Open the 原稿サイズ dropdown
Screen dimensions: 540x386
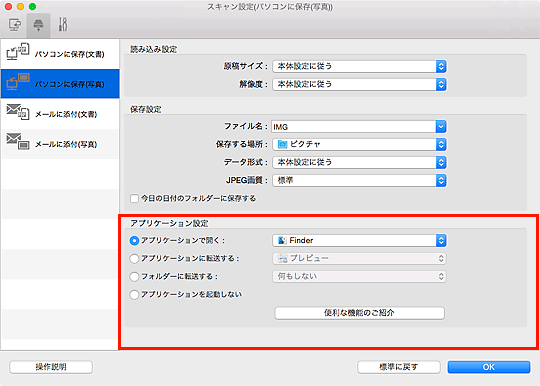[x=359, y=66]
